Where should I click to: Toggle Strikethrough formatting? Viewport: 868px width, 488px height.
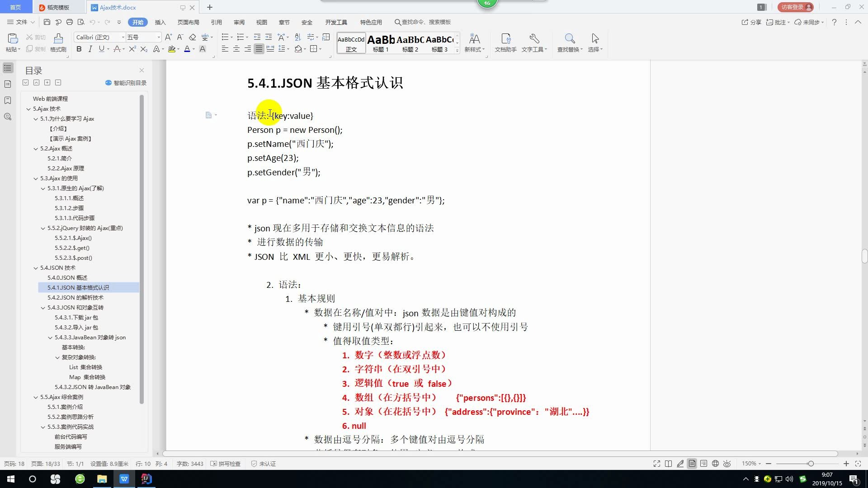117,49
